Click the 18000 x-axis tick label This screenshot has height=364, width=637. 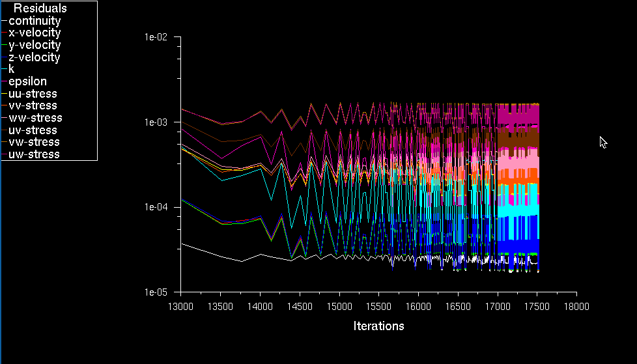coord(577,307)
